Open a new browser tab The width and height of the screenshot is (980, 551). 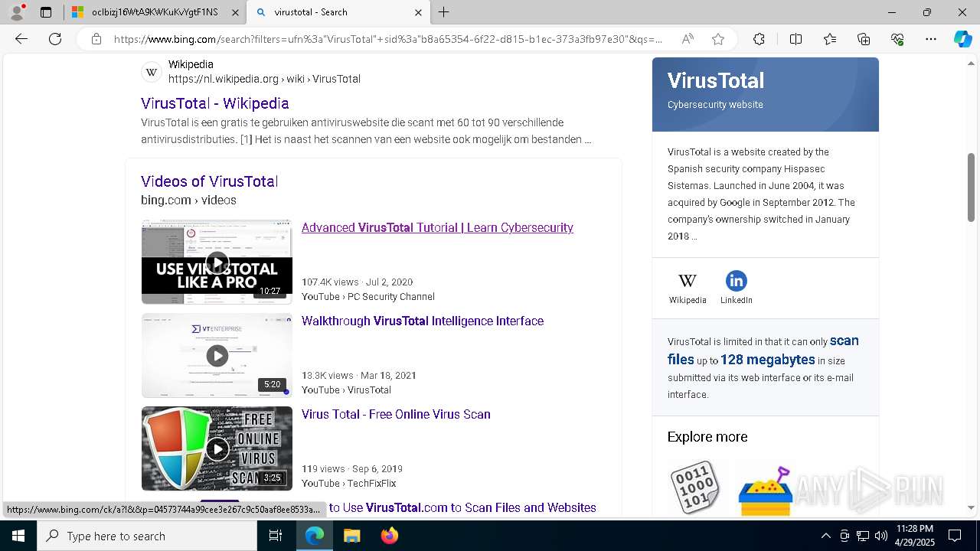(x=444, y=12)
